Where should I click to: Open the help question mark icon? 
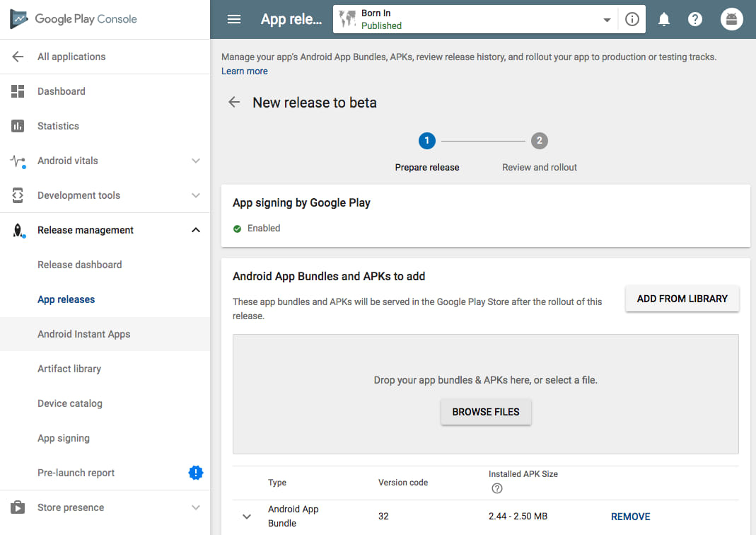click(695, 20)
